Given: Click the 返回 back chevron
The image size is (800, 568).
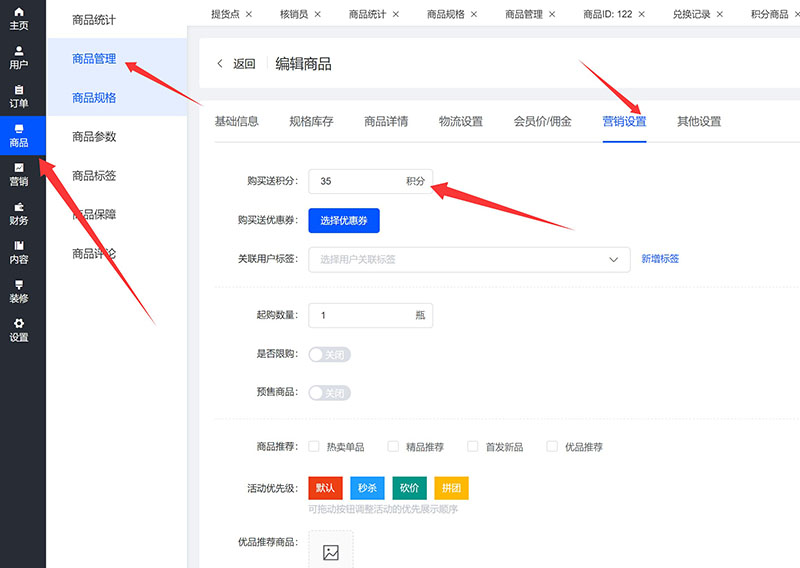Looking at the screenshot, I should [x=220, y=64].
